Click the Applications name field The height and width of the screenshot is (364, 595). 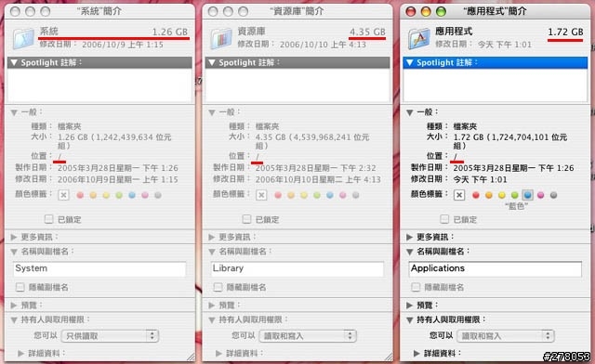[x=496, y=269]
